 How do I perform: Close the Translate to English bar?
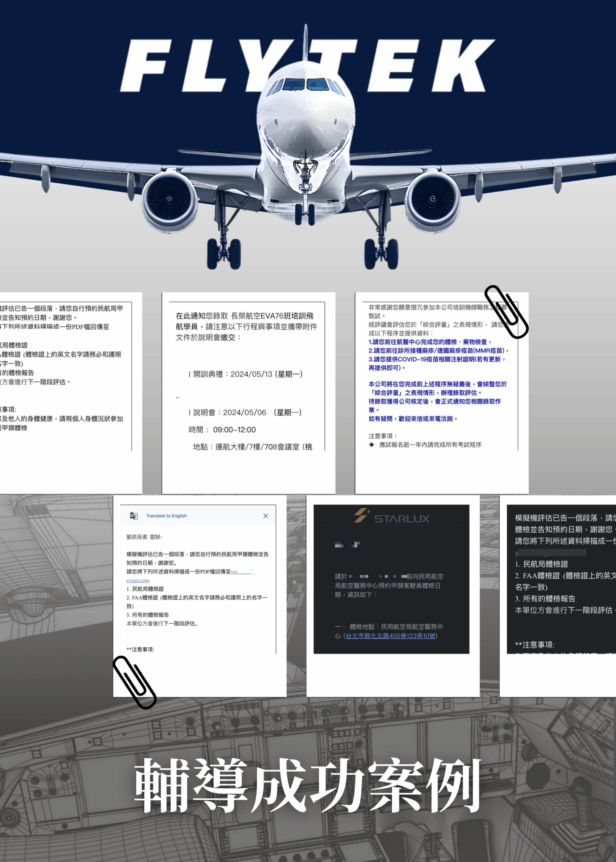point(265,516)
